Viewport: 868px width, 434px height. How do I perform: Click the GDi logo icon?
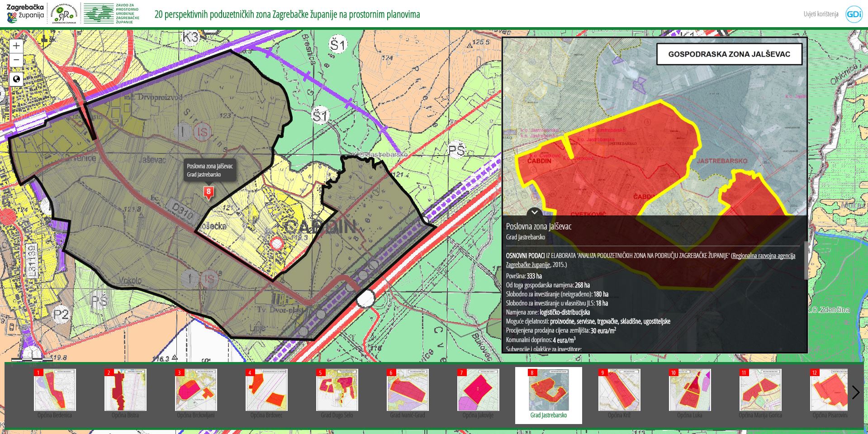[854, 14]
